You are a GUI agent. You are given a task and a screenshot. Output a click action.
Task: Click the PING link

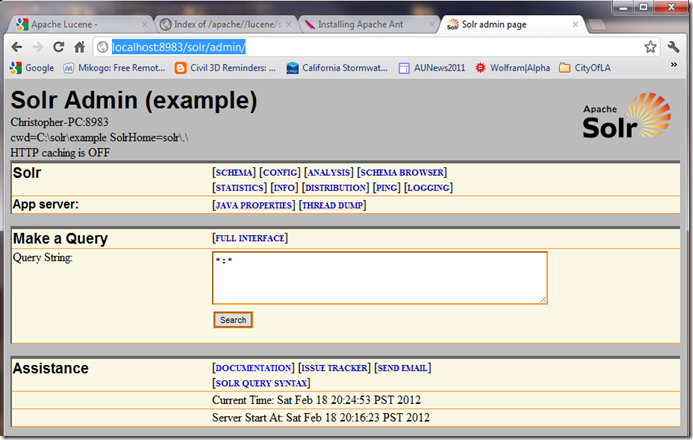pyautogui.click(x=386, y=188)
